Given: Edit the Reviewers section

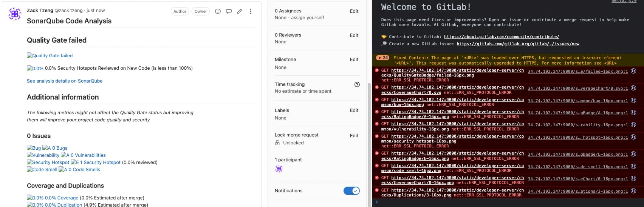Looking at the screenshot, I should click(354, 35).
